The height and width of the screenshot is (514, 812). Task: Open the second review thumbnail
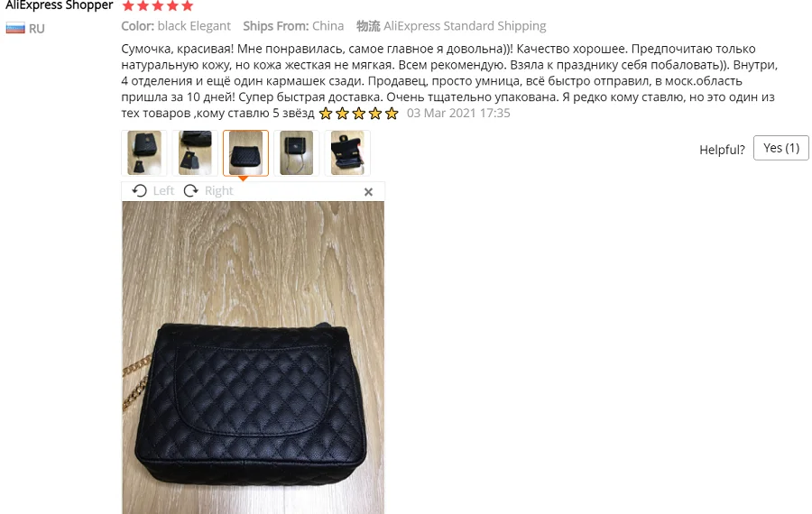tap(195, 152)
